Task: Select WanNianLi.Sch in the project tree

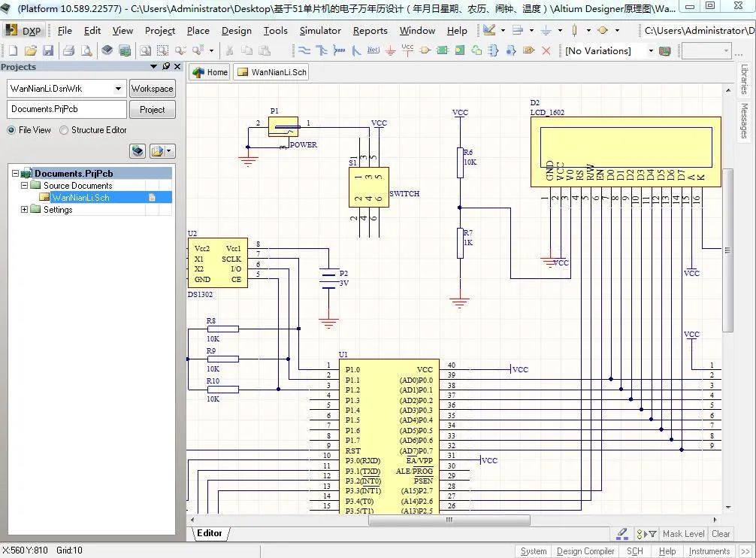Action: pyautogui.click(x=80, y=198)
